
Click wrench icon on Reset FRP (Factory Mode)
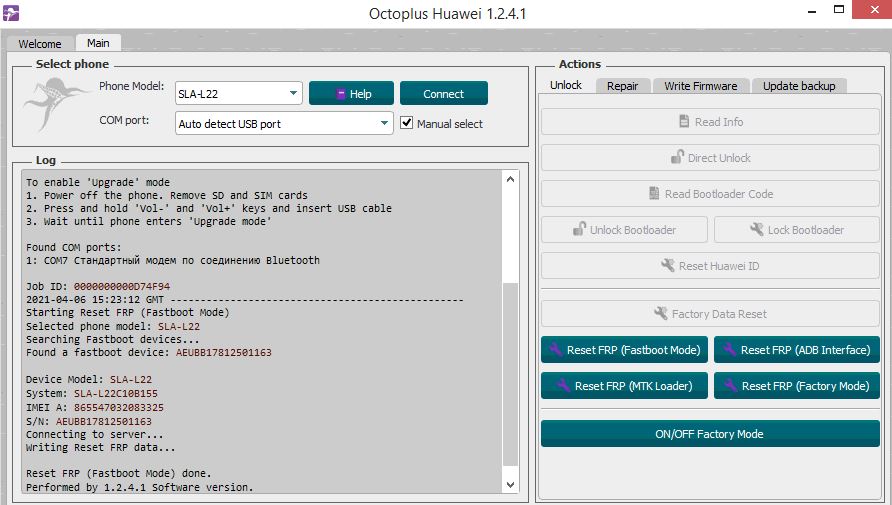[730, 385]
